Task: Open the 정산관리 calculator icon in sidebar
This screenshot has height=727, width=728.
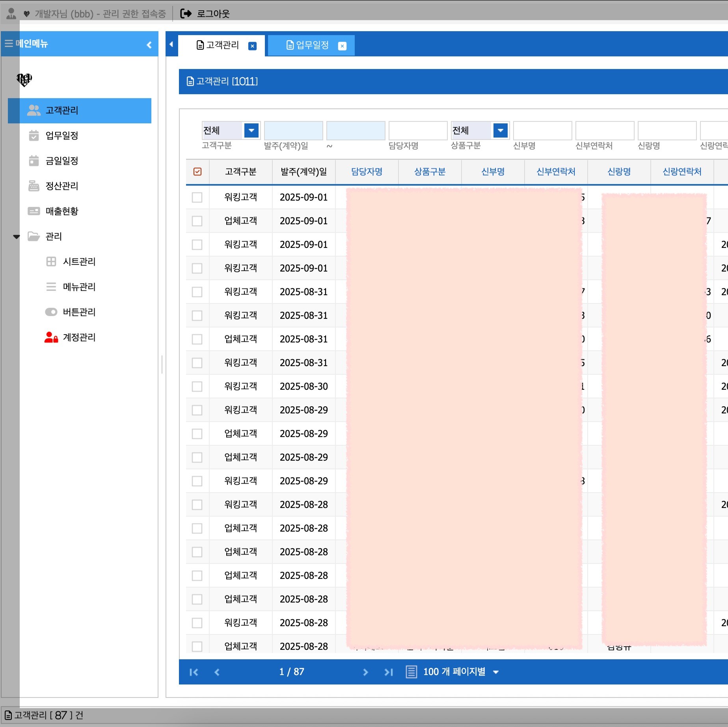Action: tap(34, 186)
